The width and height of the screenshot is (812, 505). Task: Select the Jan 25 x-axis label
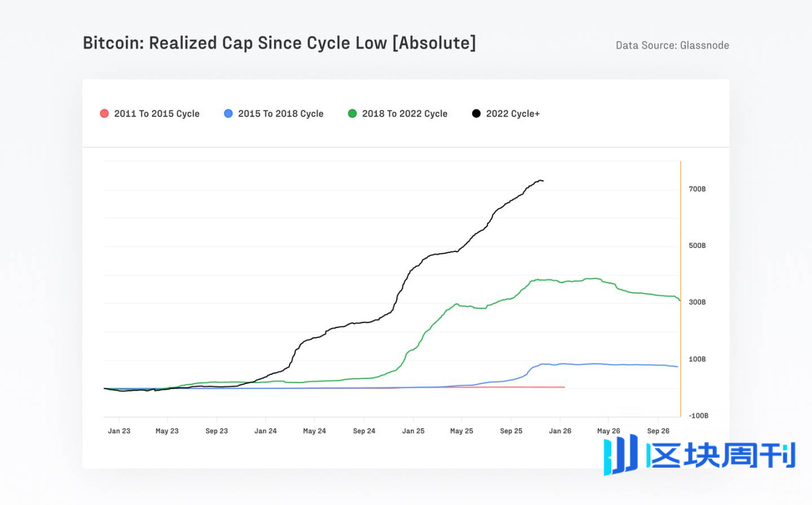click(x=413, y=431)
